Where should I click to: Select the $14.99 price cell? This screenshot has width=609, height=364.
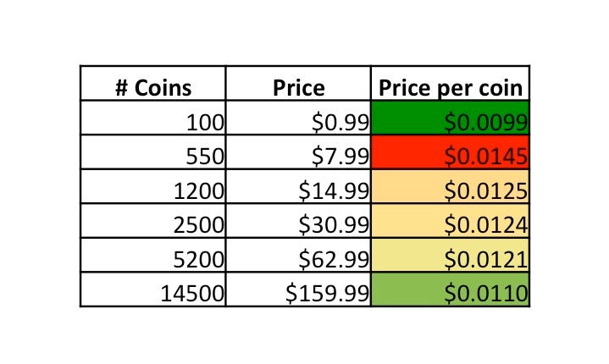pos(298,186)
